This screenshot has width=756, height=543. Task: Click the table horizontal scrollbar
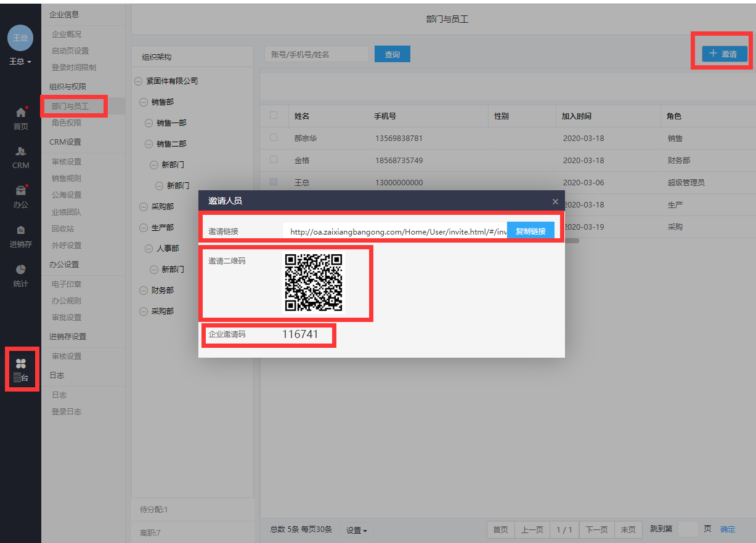(x=572, y=241)
